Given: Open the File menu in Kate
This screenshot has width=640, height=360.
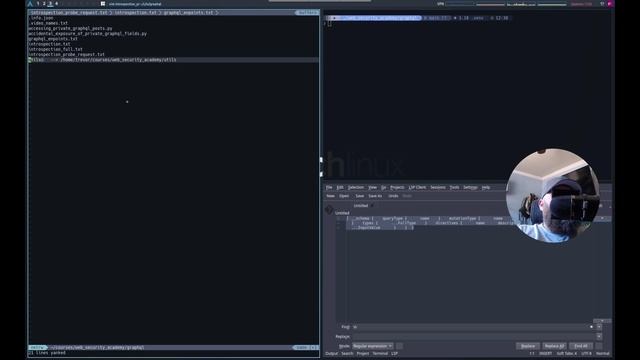Looking at the screenshot, I should coord(329,187).
